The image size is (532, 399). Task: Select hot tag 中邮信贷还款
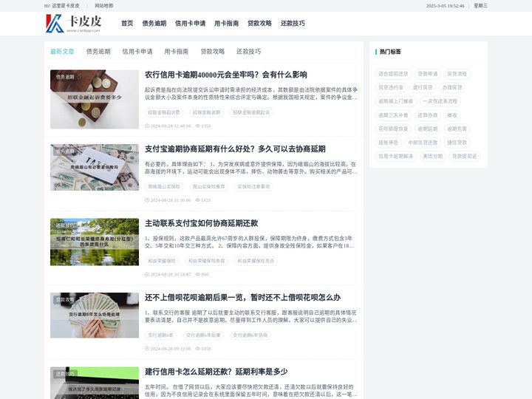point(423,143)
